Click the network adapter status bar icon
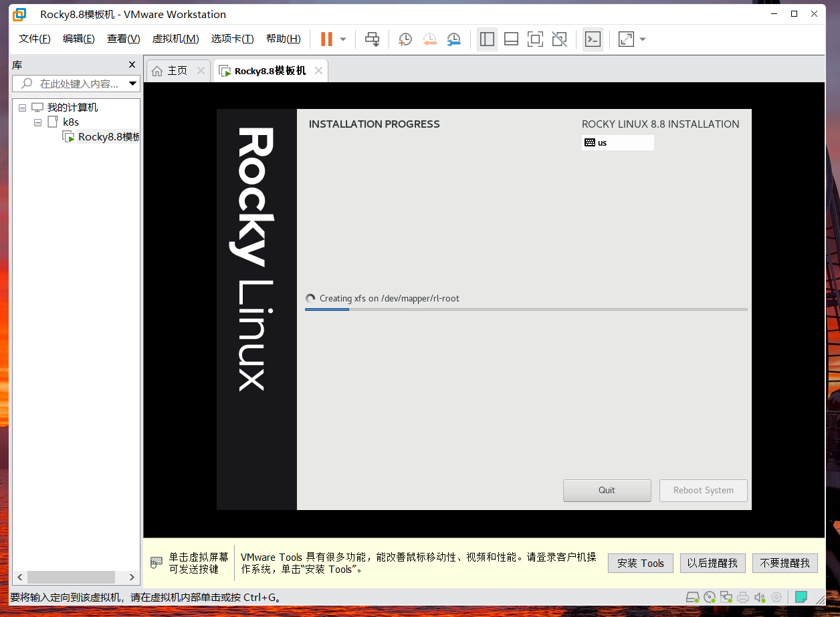 726,597
